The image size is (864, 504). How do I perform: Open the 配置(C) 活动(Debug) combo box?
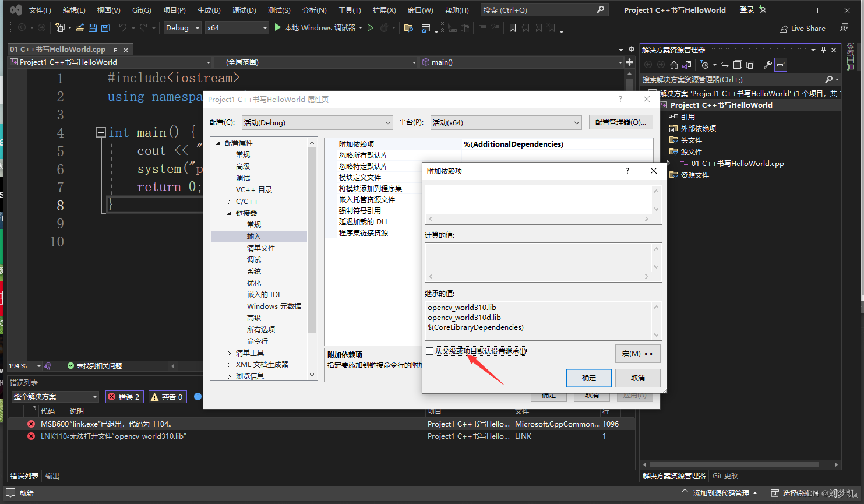318,122
